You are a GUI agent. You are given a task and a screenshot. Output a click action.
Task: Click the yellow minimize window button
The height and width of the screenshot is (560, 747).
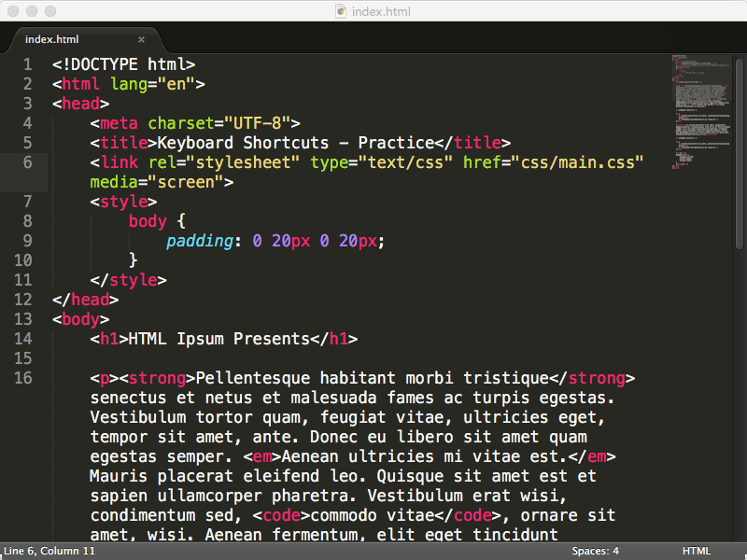32,11
